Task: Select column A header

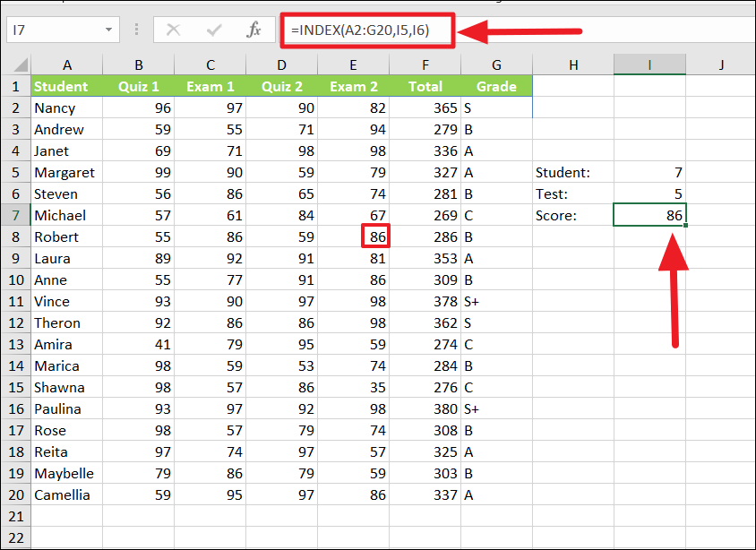Action: 67,65
